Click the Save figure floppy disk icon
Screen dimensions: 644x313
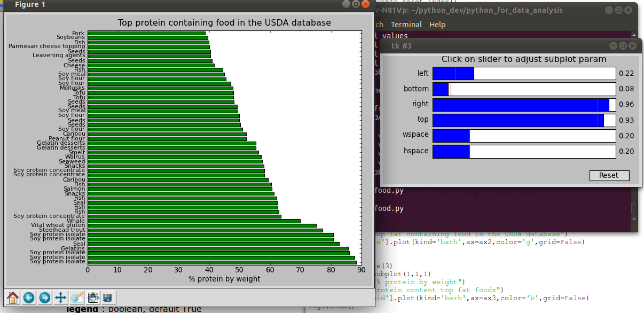tap(108, 298)
